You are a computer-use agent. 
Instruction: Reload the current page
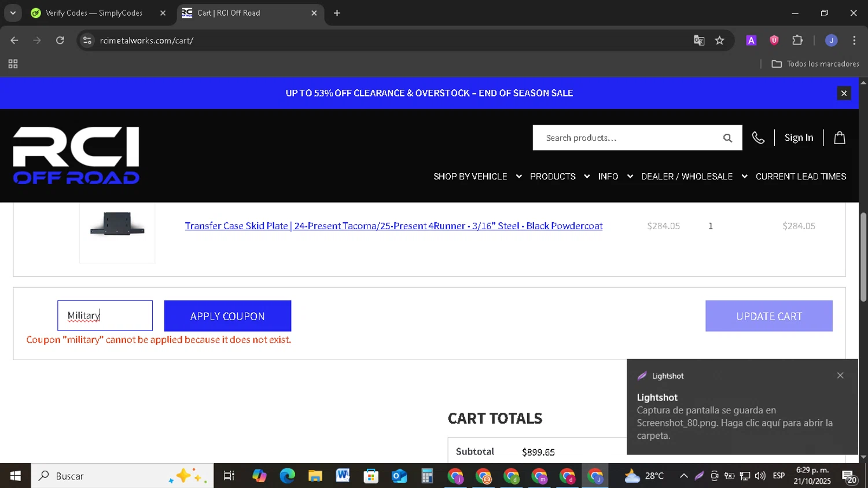60,41
